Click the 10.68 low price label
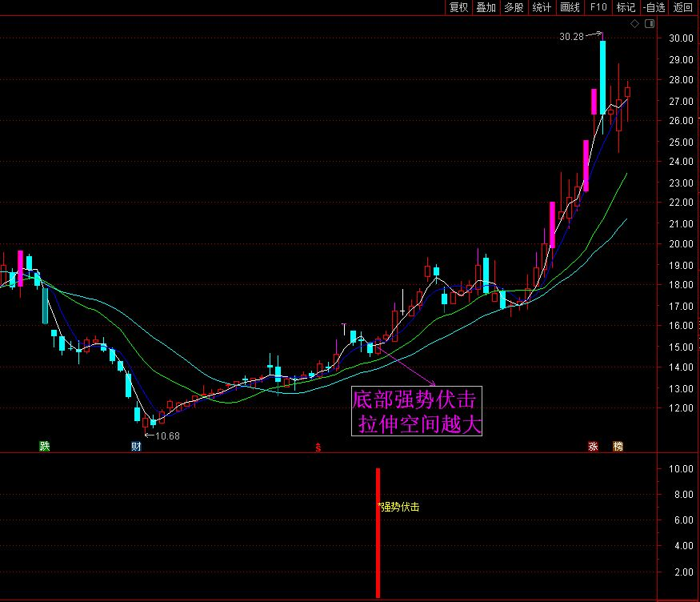This screenshot has height=602, width=700. [x=167, y=435]
